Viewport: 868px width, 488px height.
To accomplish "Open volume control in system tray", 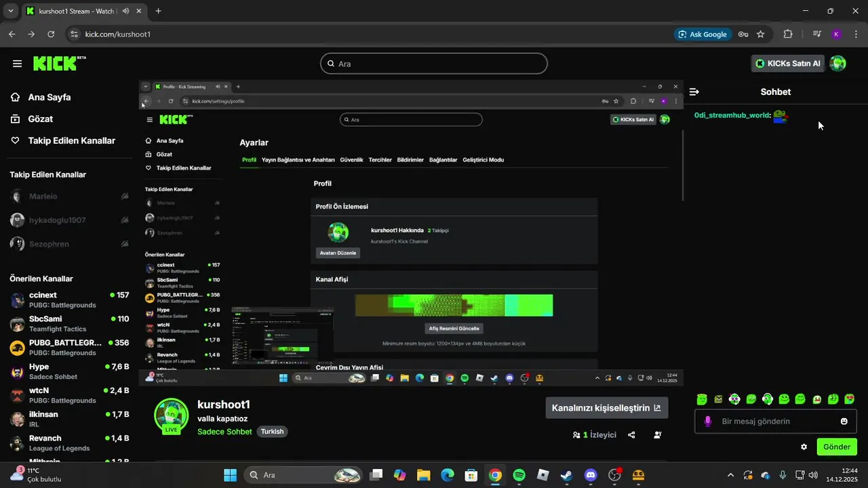I will [813, 475].
